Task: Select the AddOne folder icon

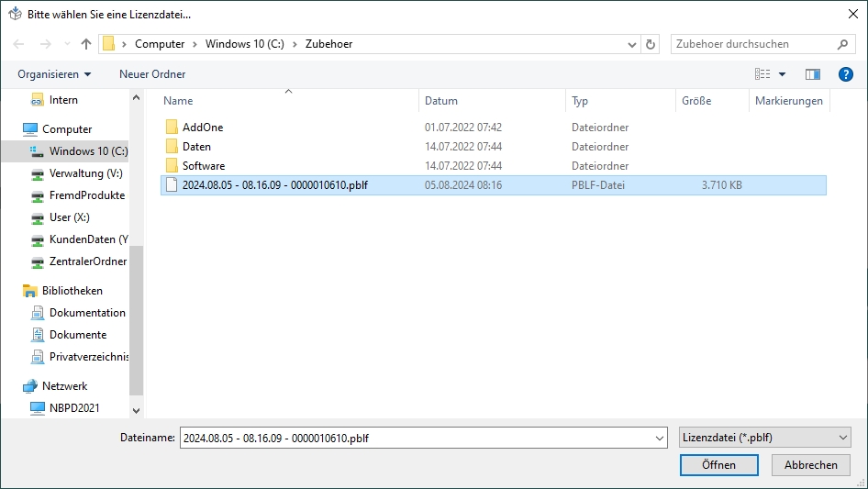Action: (x=172, y=127)
